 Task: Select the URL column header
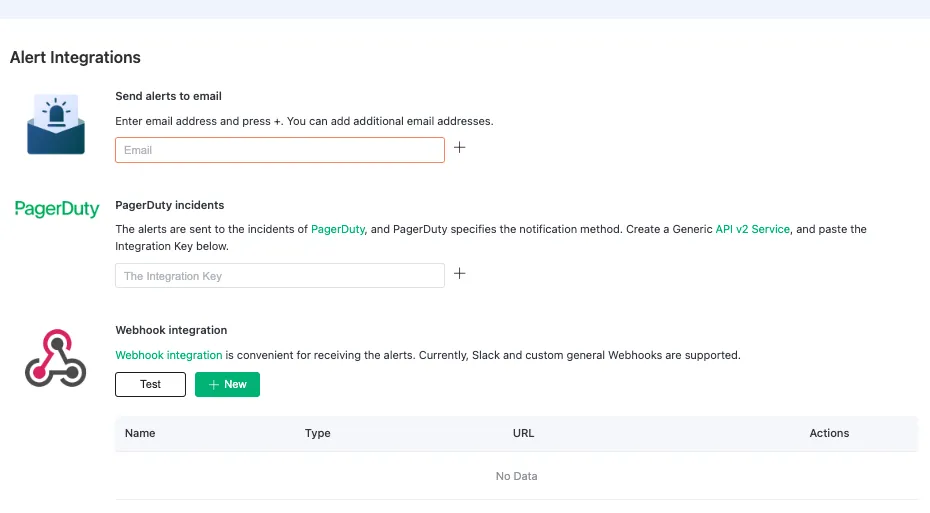click(523, 433)
